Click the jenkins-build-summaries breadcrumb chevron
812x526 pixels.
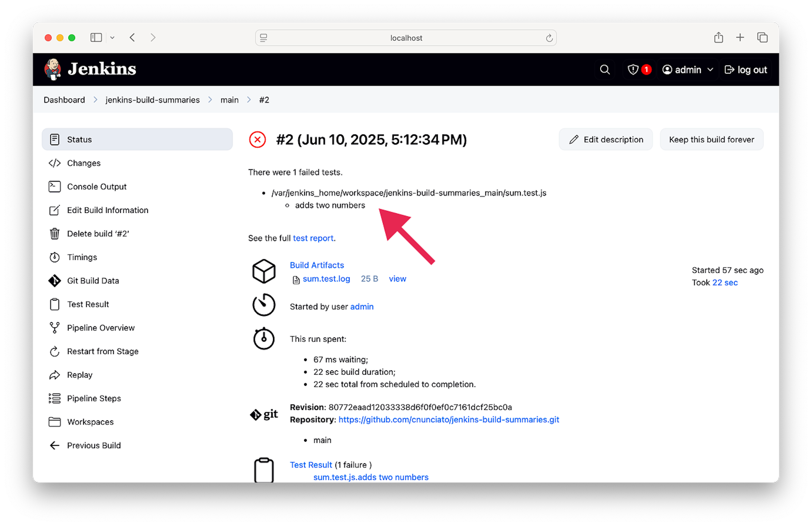click(210, 100)
